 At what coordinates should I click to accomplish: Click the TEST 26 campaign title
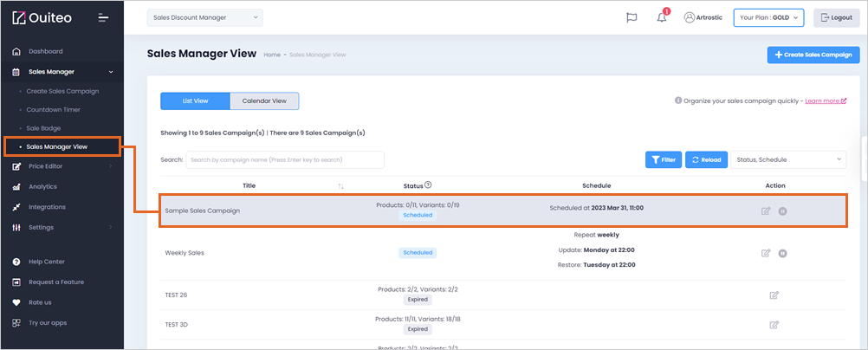pyautogui.click(x=176, y=295)
